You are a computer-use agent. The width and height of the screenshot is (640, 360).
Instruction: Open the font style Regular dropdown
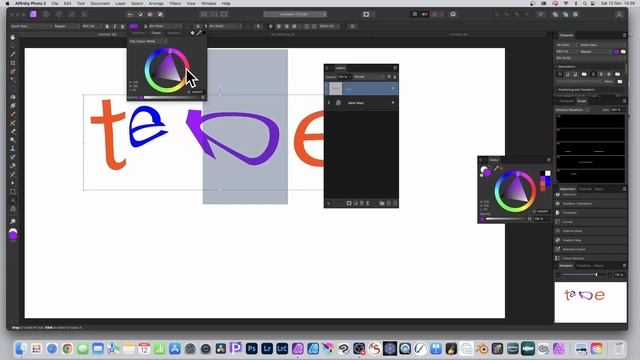tap(67, 26)
